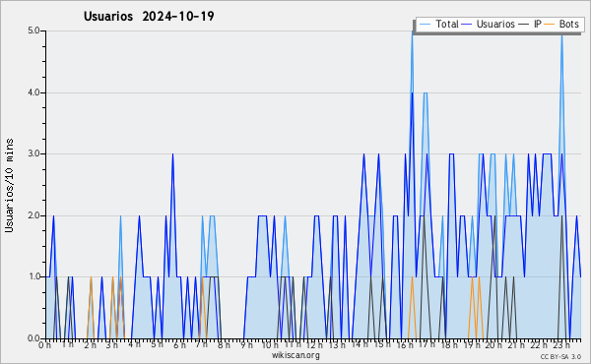591x364 pixels.
Task: Click the '5 h' x-axis label
Action: pos(158,344)
